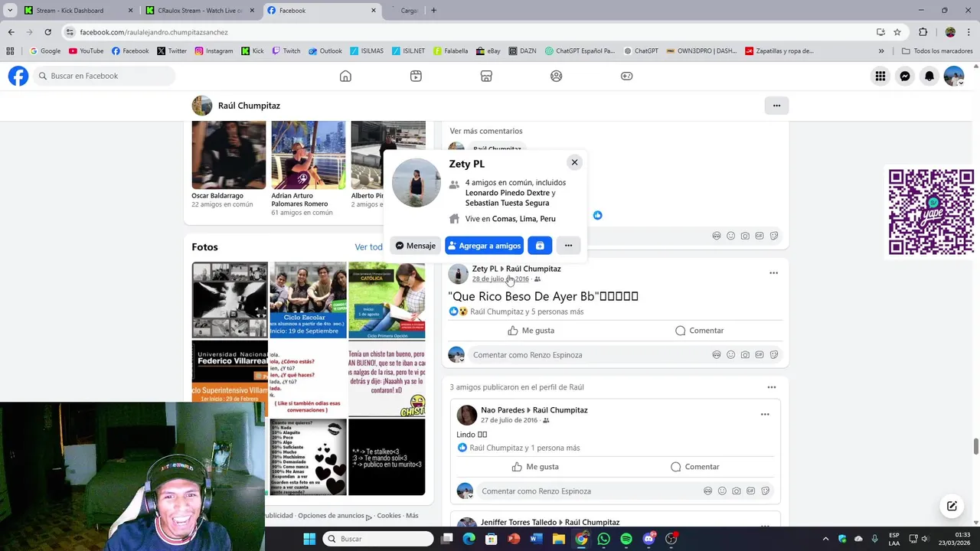Click the Buscar en Facebook search box
The height and width of the screenshot is (551, 980).
[x=104, y=76]
